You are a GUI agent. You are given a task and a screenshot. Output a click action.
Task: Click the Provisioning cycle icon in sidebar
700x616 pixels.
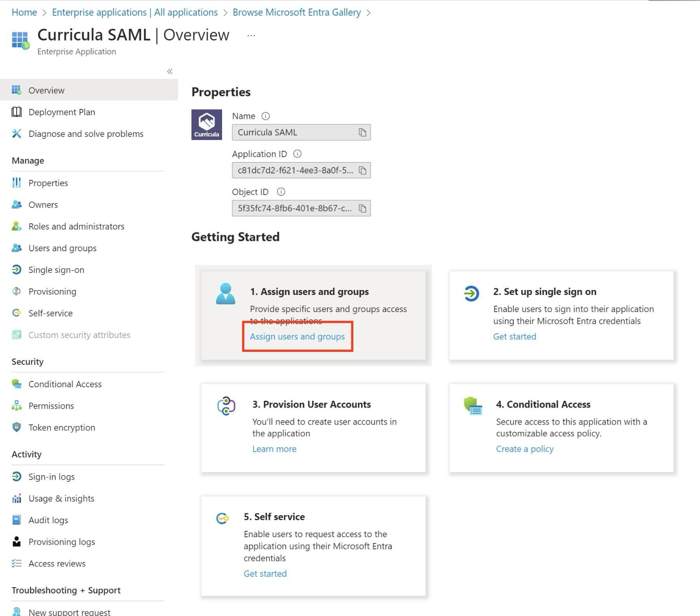pyautogui.click(x=17, y=291)
